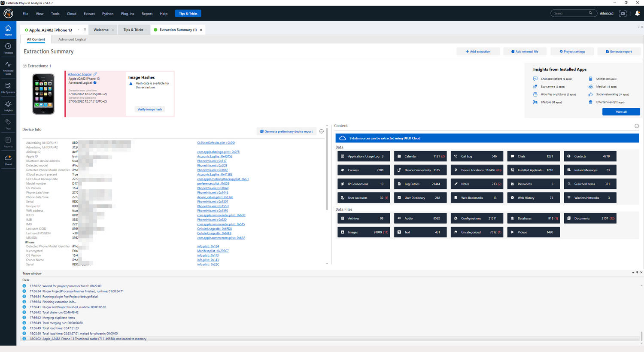Image resolution: width=644 pixels, height=352 pixels.
Task: Collapse the Extractions section chevron
Action: point(24,66)
